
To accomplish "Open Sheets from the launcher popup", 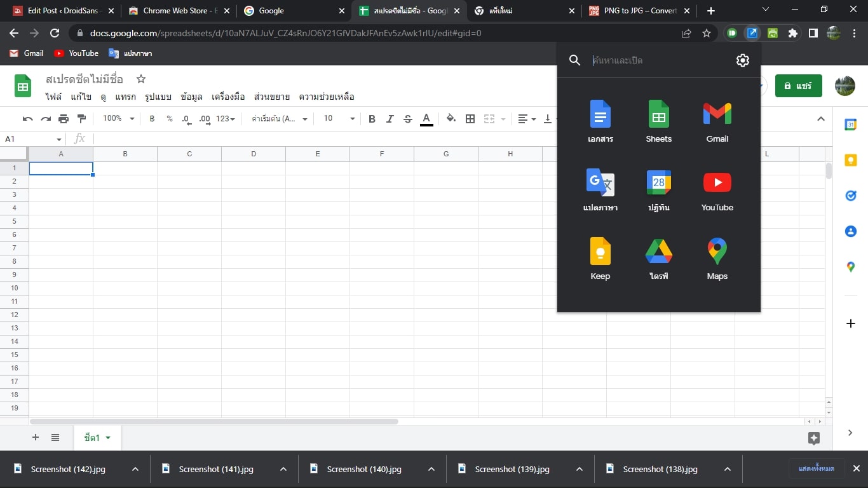I will tap(658, 121).
